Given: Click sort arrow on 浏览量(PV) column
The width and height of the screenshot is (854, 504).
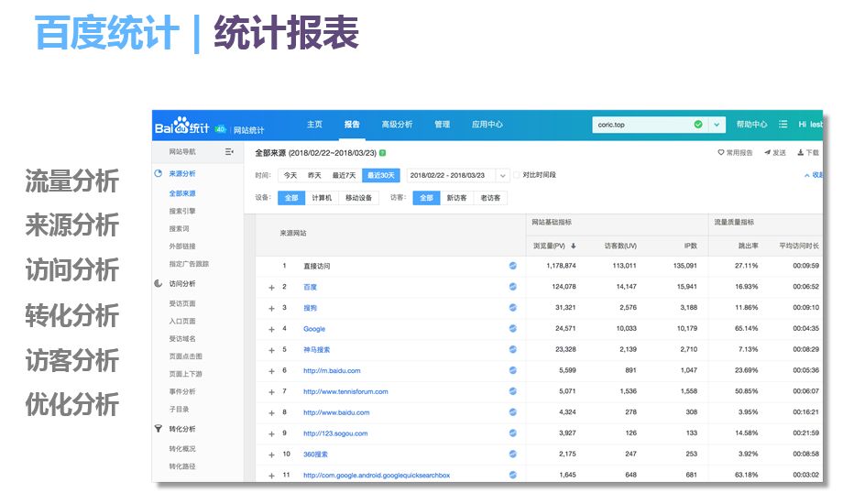Looking at the screenshot, I should (x=573, y=247).
